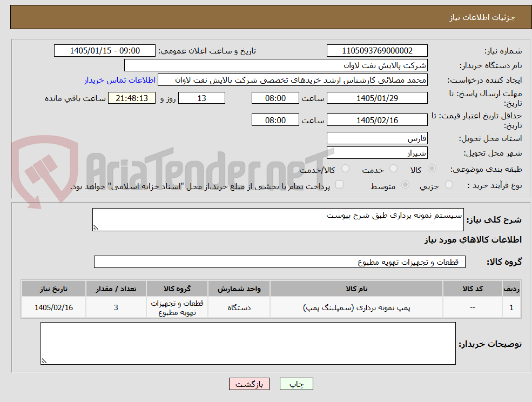
Task: Click the کد کالا column header
Action: [x=473, y=289]
